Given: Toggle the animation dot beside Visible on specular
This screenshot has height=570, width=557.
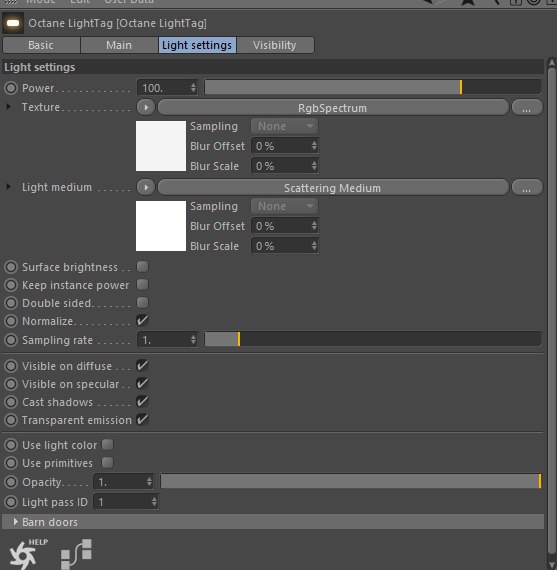Looking at the screenshot, I should click(x=11, y=384).
